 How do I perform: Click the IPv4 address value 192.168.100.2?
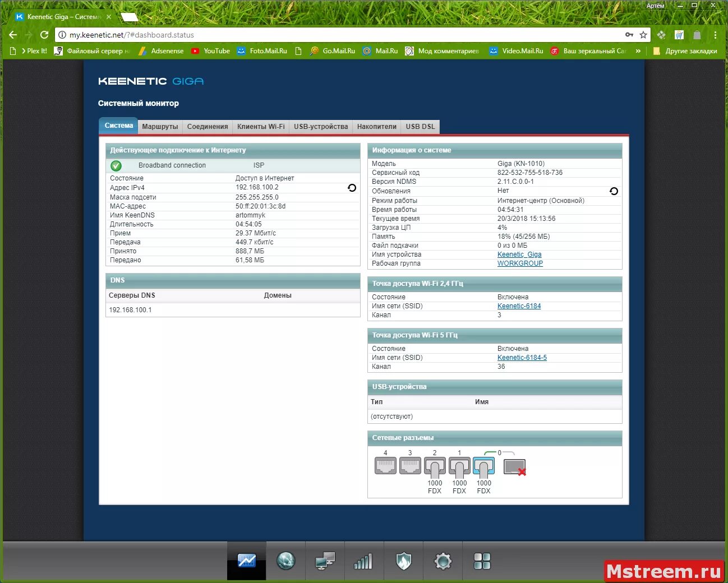[257, 188]
